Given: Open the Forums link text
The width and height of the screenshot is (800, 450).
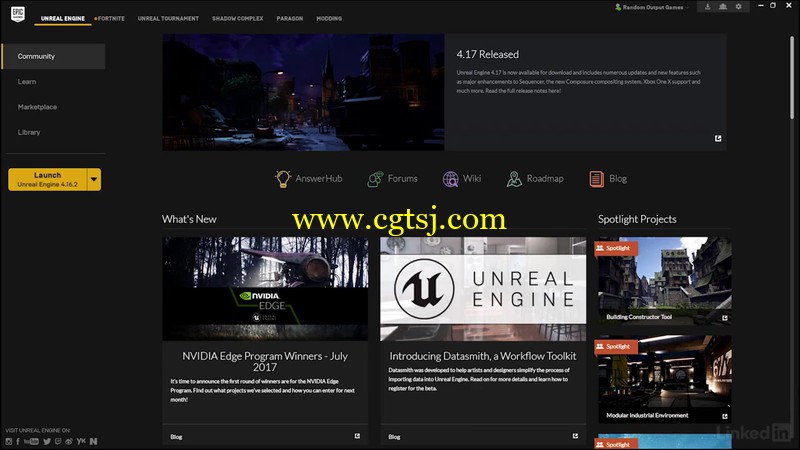Looking at the screenshot, I should [x=403, y=179].
